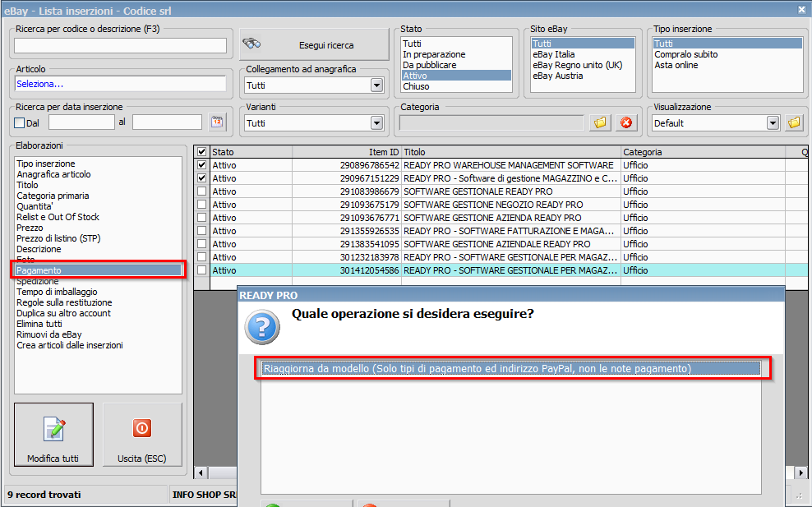Viewport: 812px width, 507px height.
Task: Check the row for item 291093675179
Action: pos(202,204)
